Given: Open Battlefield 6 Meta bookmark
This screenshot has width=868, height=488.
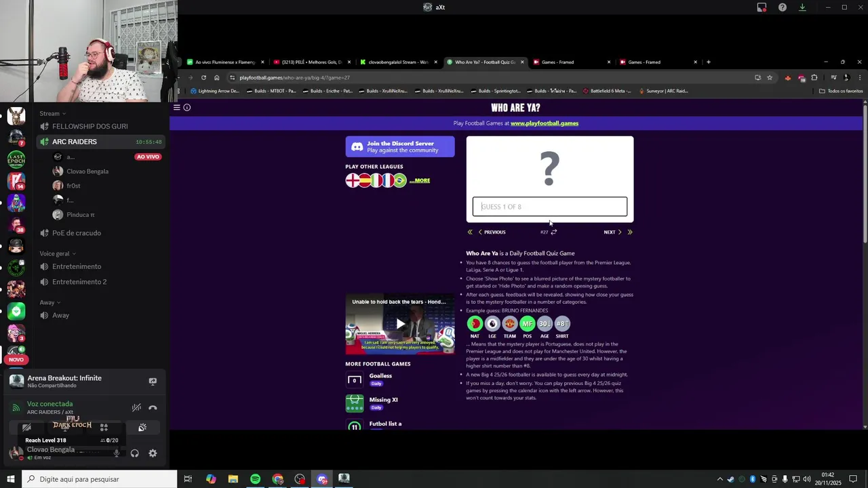Looking at the screenshot, I should [x=607, y=91].
